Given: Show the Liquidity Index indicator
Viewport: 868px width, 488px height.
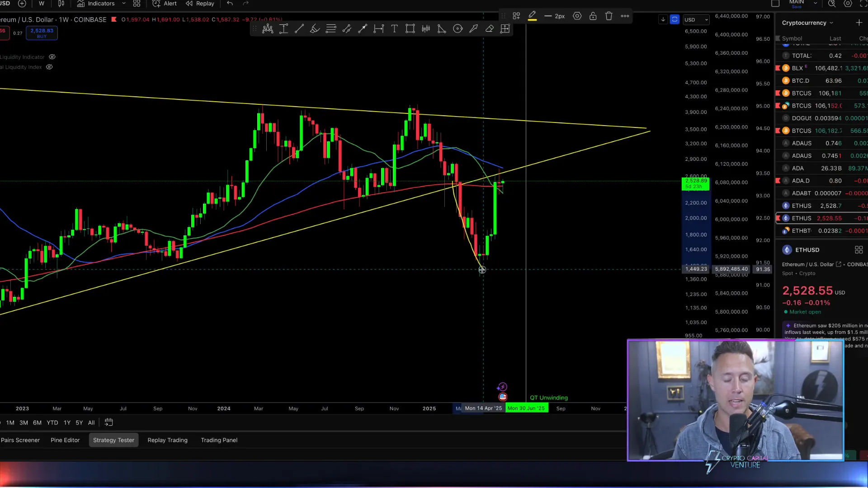Looking at the screenshot, I should pyautogui.click(x=49, y=67).
